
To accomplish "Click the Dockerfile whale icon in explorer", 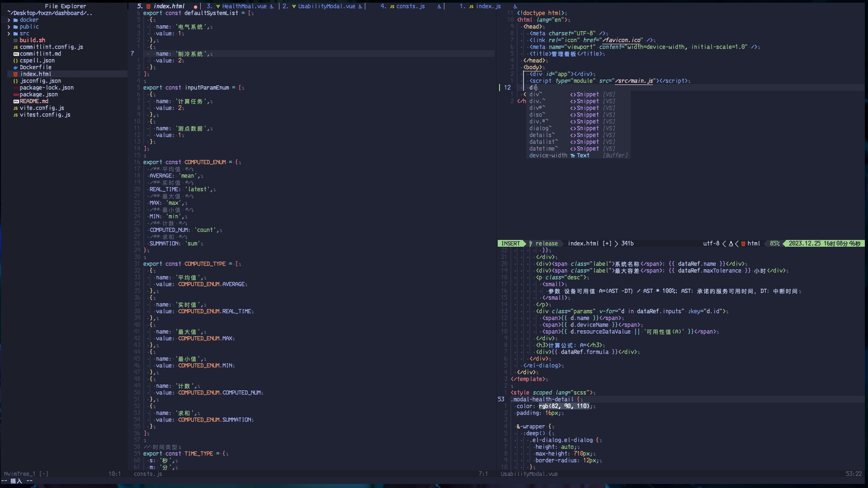I will [x=16, y=67].
